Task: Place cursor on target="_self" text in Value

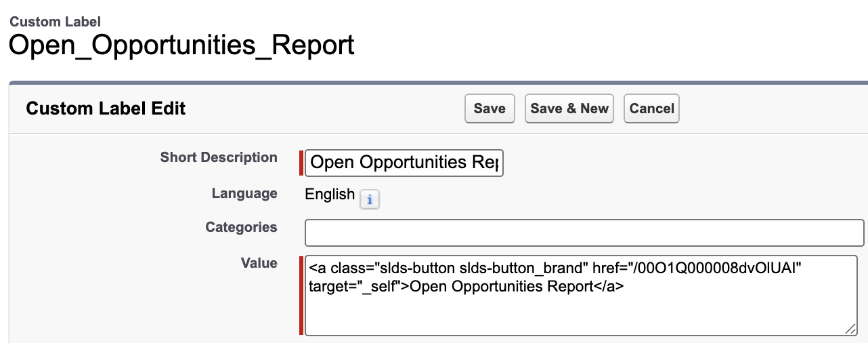Action: pos(355,287)
